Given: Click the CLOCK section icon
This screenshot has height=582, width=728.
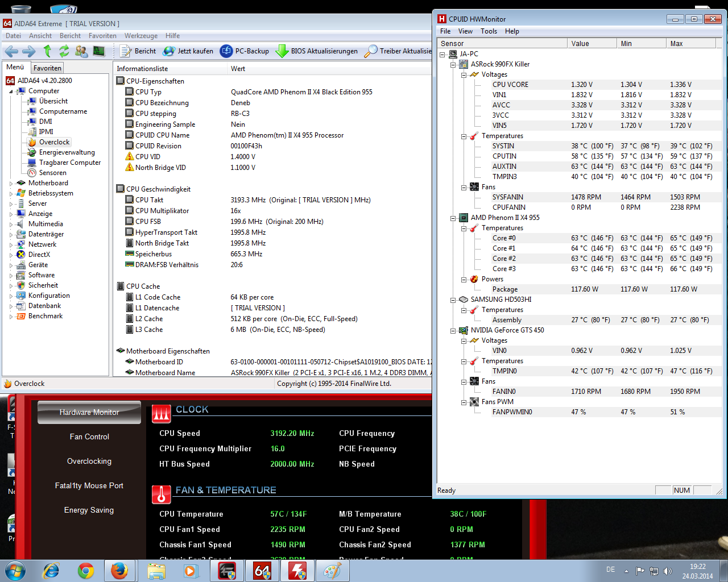Looking at the screenshot, I should 162,413.
